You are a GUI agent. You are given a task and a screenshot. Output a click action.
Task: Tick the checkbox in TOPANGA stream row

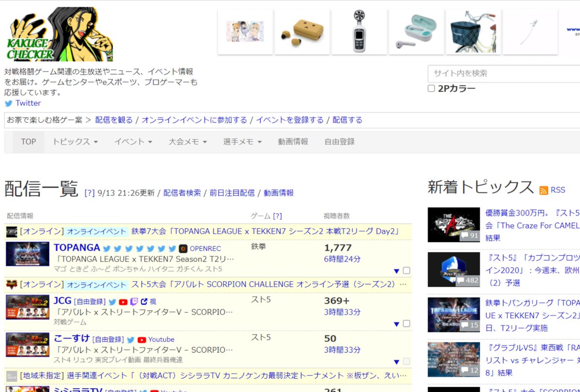tap(406, 271)
